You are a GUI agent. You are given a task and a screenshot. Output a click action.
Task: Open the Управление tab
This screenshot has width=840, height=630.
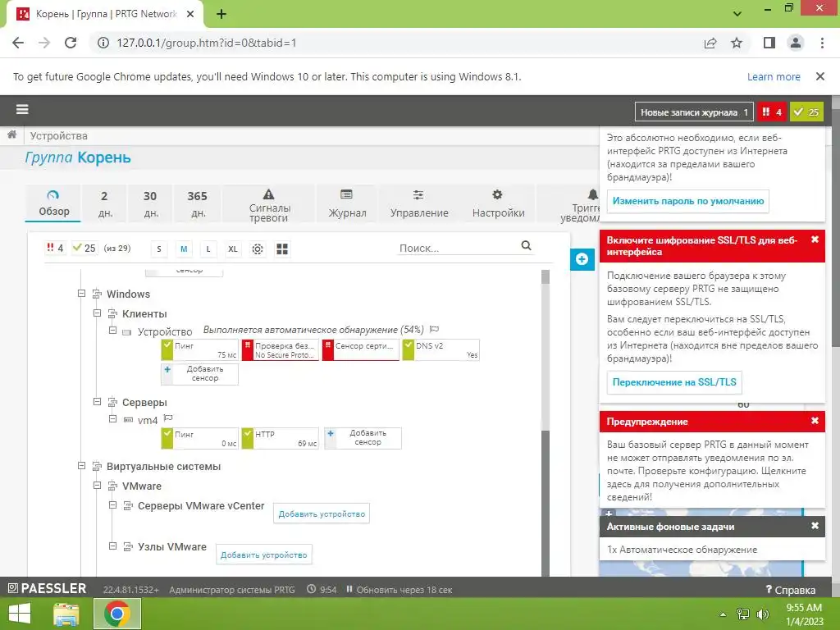click(419, 203)
